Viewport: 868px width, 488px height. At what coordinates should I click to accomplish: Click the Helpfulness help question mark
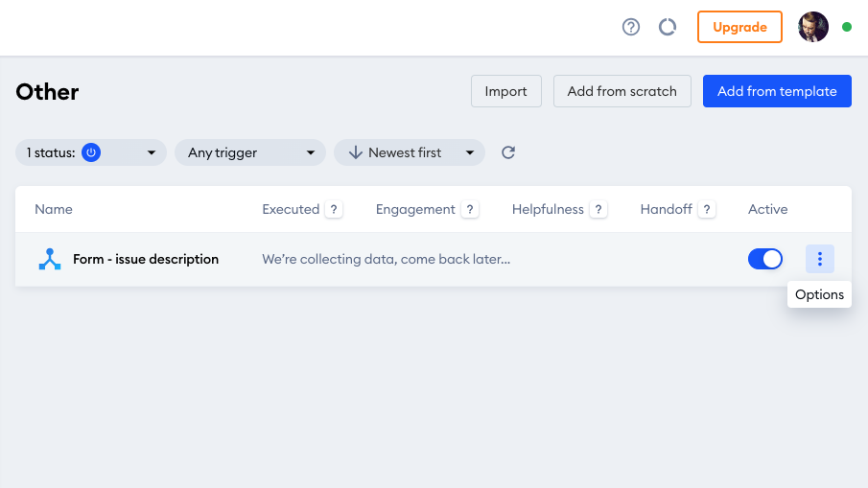click(x=598, y=210)
